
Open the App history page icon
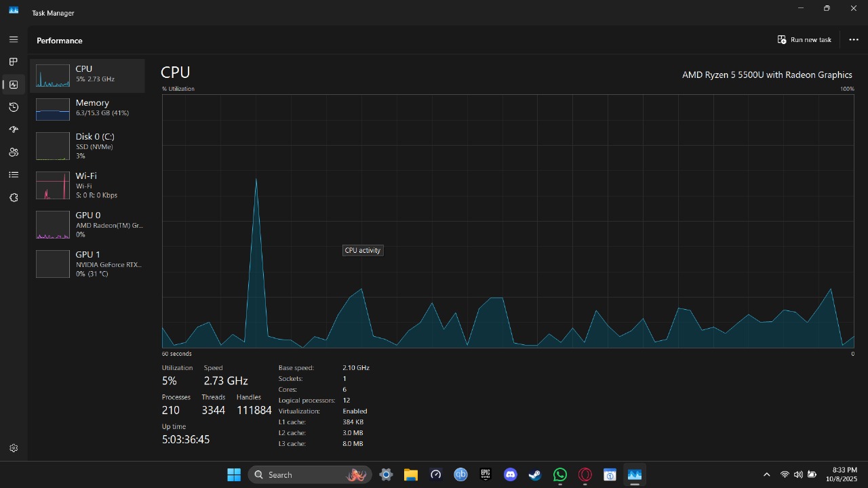click(14, 107)
